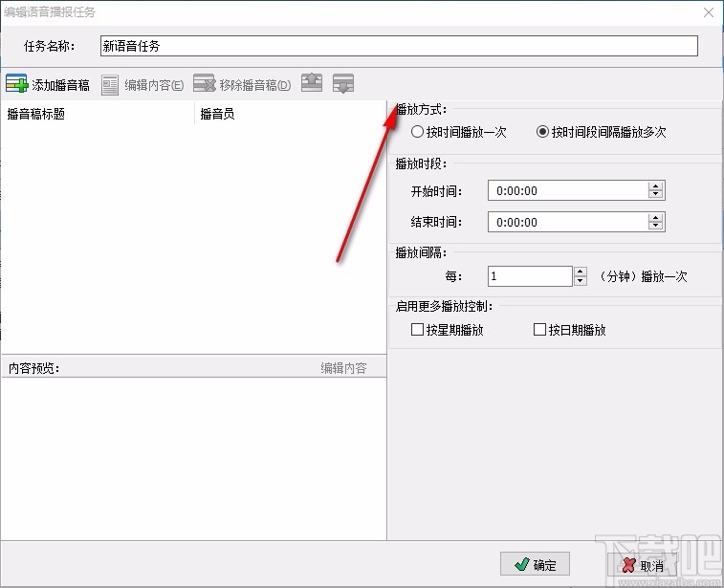Click the 编辑内容(E) toolbar button
This screenshot has width=724, height=588.
[x=143, y=85]
